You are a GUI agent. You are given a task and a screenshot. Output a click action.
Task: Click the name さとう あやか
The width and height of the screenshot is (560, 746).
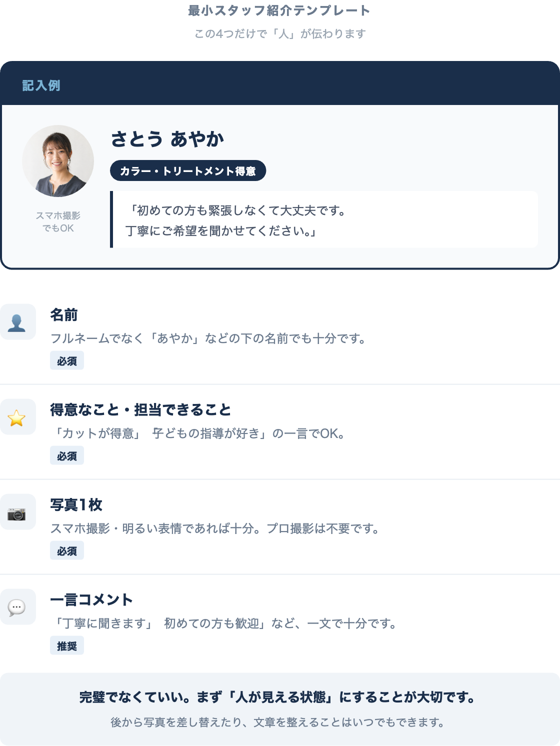coord(167,139)
